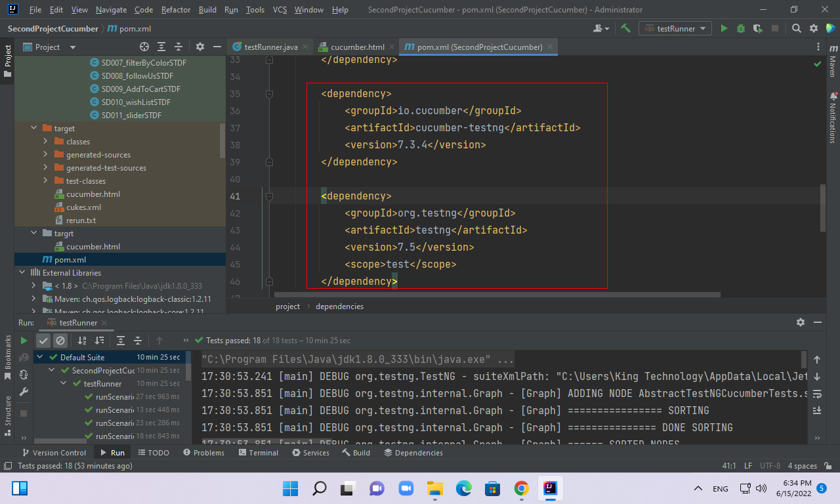Open the File menu
This screenshot has height=504, width=840.
click(35, 10)
